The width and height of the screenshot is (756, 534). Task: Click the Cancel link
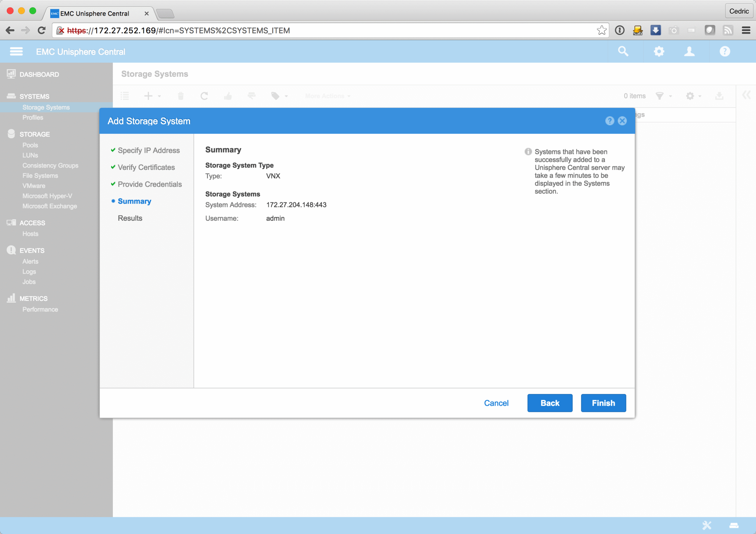(496, 403)
